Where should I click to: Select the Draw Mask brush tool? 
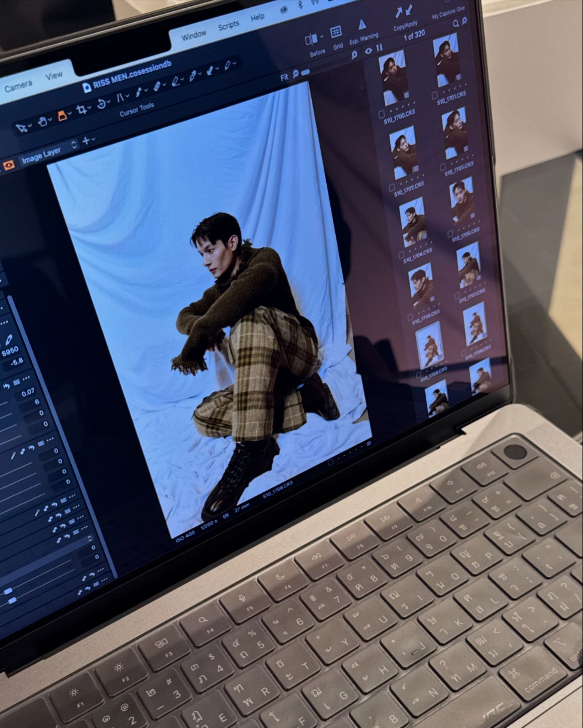point(139,92)
